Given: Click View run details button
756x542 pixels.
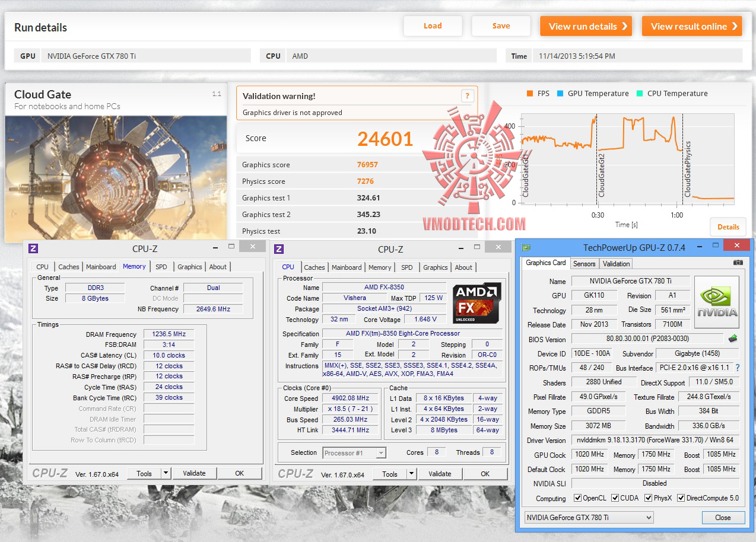Looking at the screenshot, I should (586, 26).
